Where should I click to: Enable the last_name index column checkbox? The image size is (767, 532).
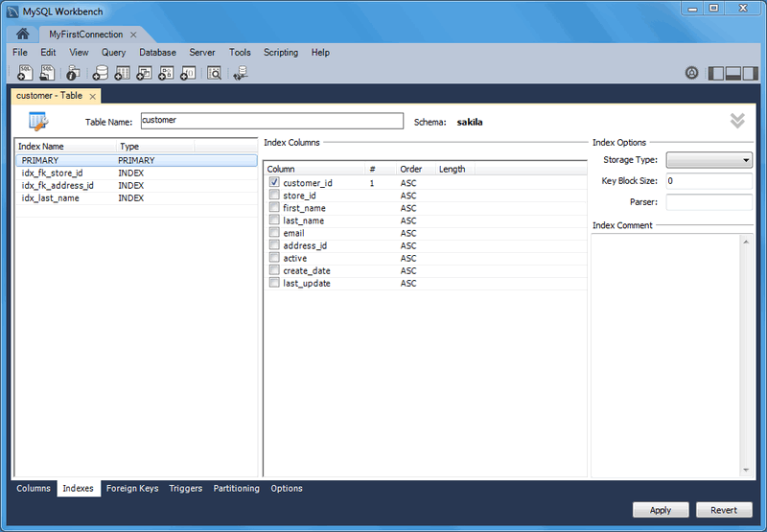[x=274, y=220]
